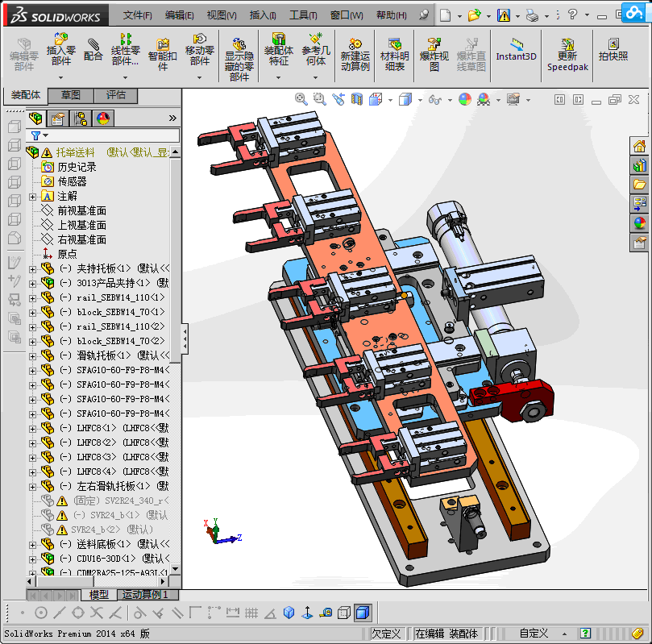Expand 滑轨托板<1> node
Image resolution: width=652 pixels, height=644 pixels.
(32, 356)
